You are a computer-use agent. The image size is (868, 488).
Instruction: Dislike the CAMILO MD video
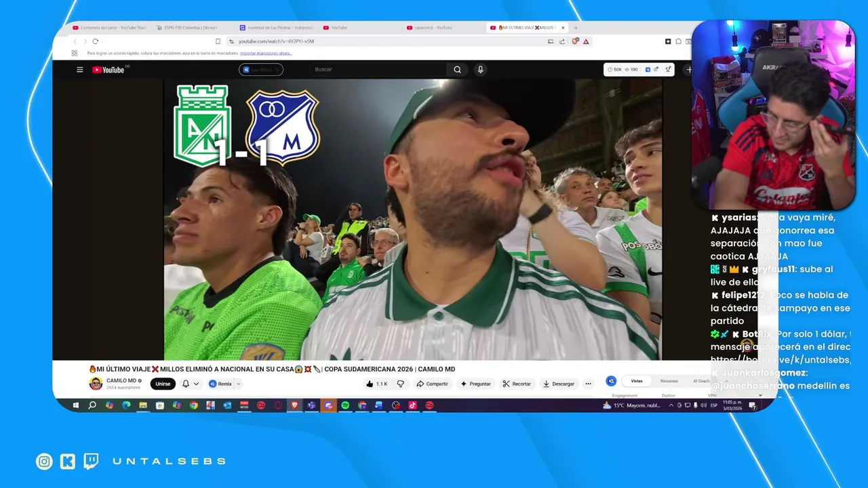pyautogui.click(x=401, y=384)
